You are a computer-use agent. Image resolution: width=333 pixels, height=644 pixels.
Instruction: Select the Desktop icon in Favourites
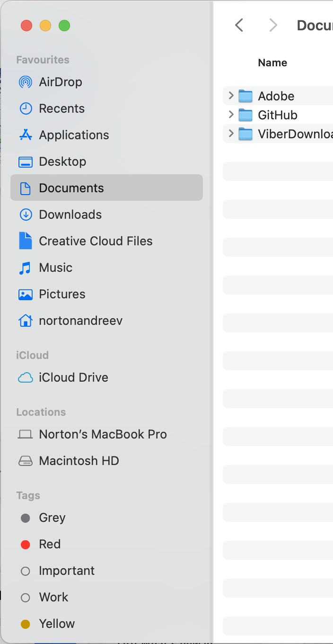tap(26, 161)
